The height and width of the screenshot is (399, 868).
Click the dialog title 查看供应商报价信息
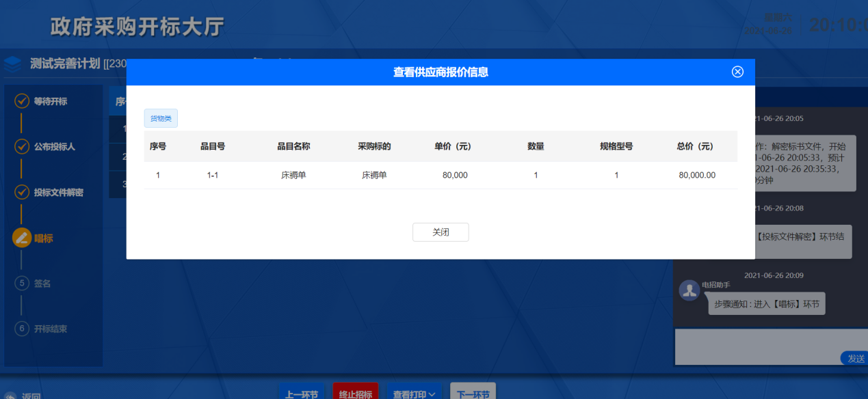click(440, 72)
